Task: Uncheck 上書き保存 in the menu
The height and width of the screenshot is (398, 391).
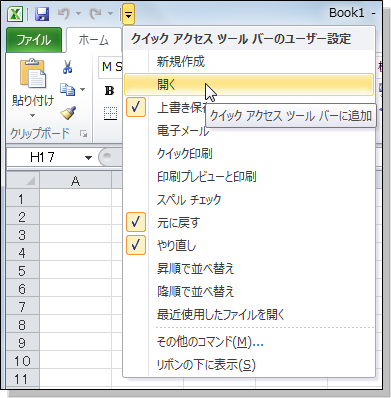Action: click(136, 107)
